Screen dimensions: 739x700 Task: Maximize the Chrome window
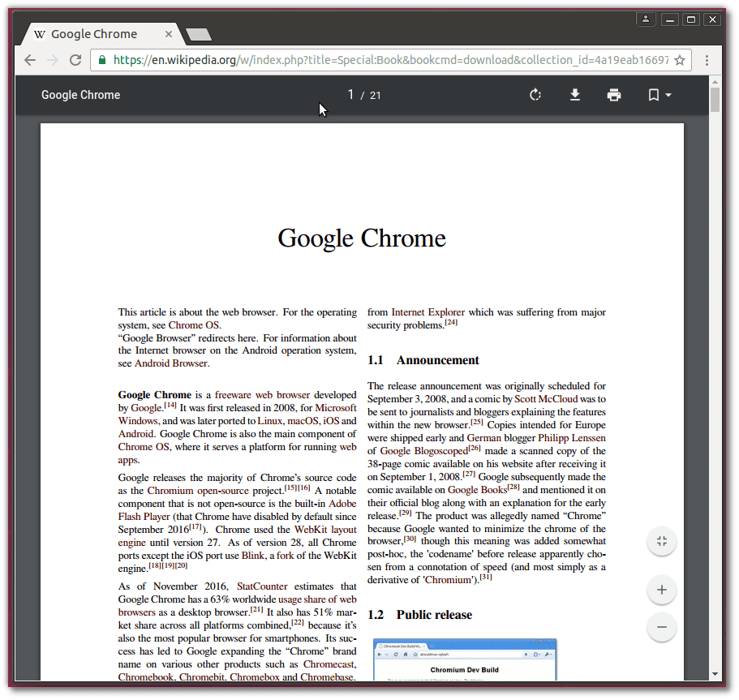(x=691, y=19)
